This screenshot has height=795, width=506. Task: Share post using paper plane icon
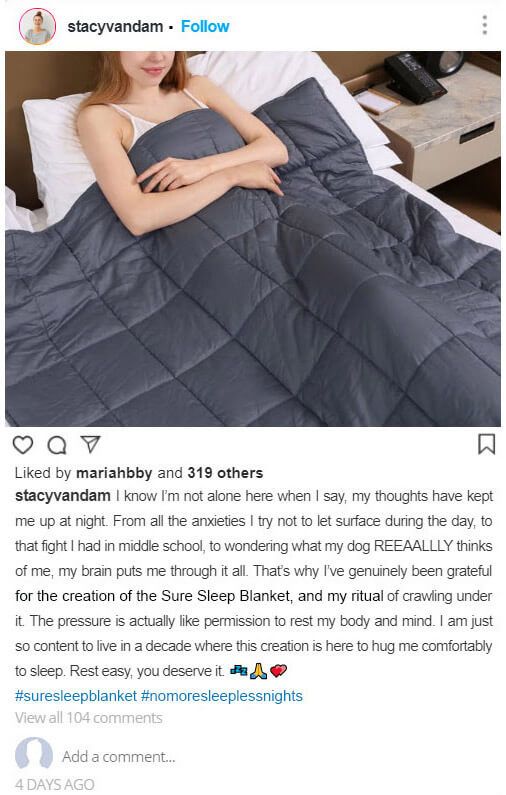(90, 444)
